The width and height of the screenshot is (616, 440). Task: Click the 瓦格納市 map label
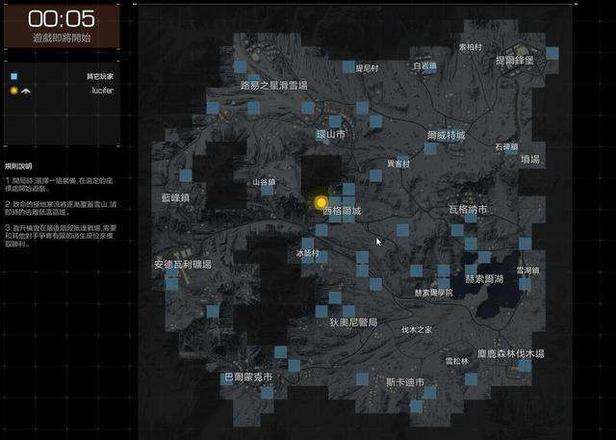pyautogui.click(x=468, y=209)
